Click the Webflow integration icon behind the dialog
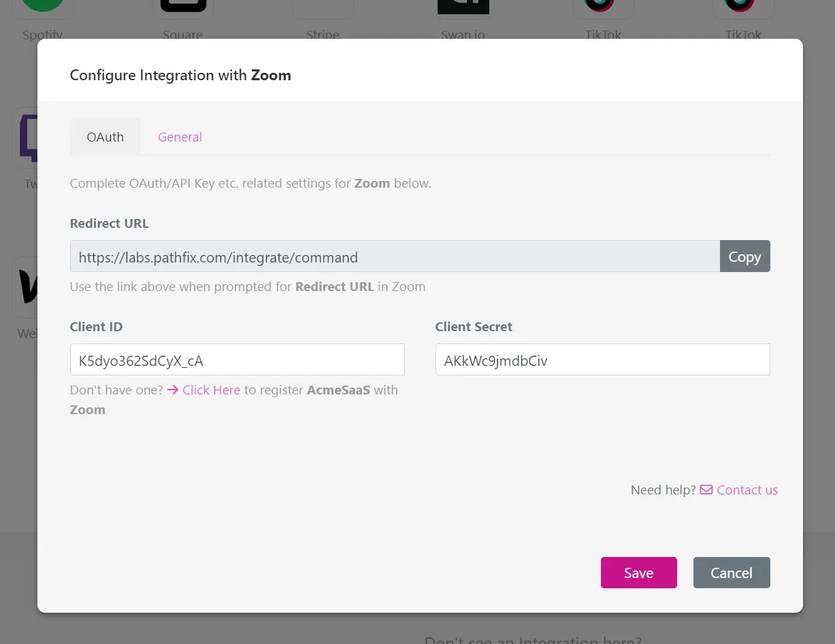 (x=24, y=287)
